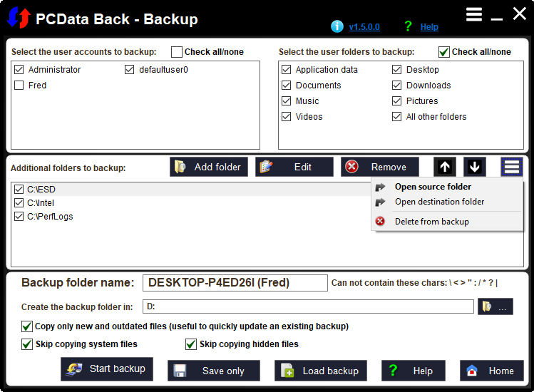Screen dimensions: 534x392
Task: Uncheck Application data folder
Action: pos(287,70)
